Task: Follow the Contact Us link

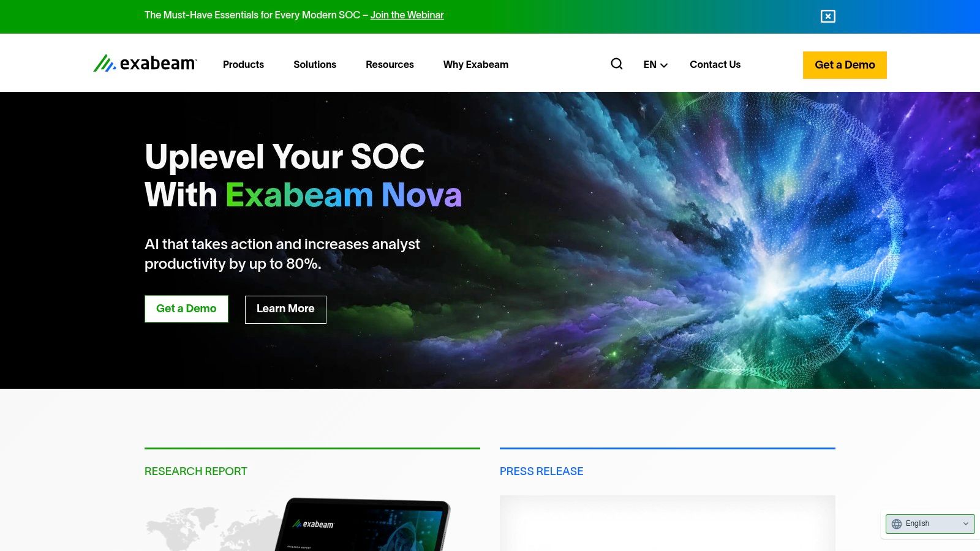Action: 715,64
